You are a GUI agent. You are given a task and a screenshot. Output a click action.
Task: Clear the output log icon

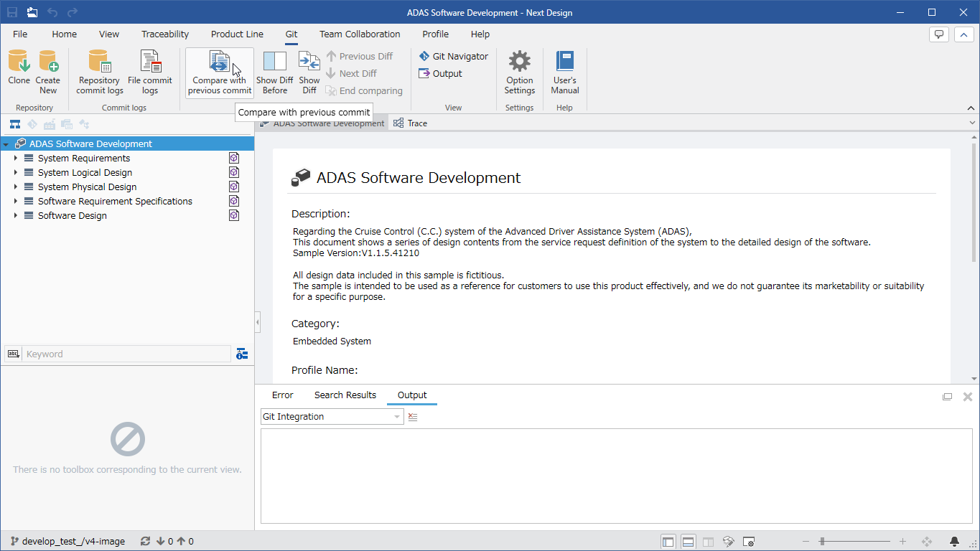pos(413,417)
